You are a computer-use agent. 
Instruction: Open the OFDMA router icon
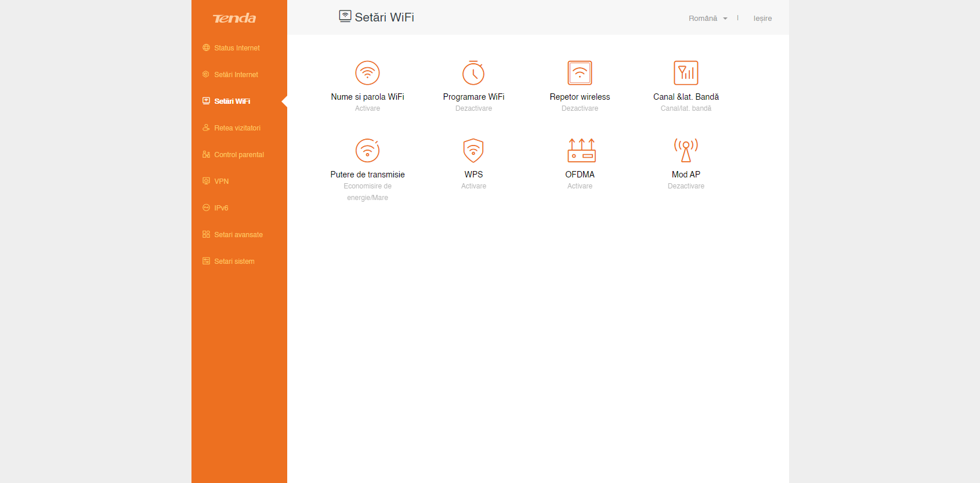(581, 151)
